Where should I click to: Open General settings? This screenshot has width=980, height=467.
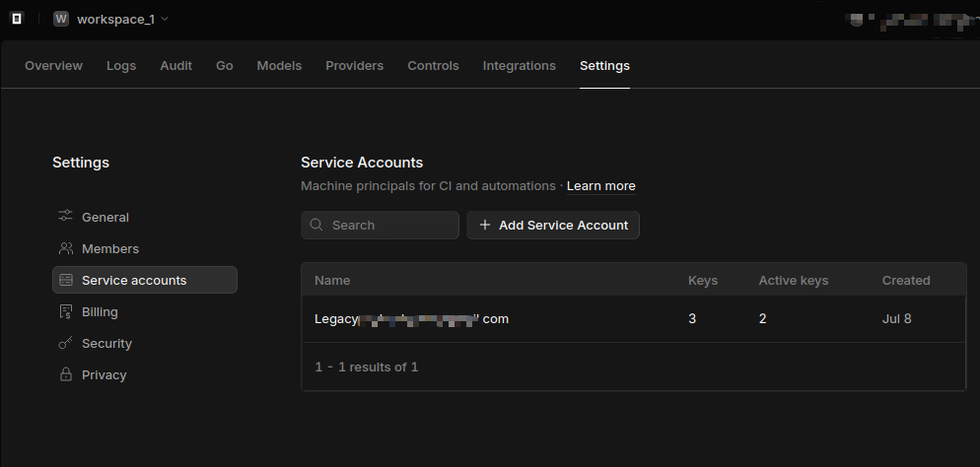pyautogui.click(x=144, y=217)
